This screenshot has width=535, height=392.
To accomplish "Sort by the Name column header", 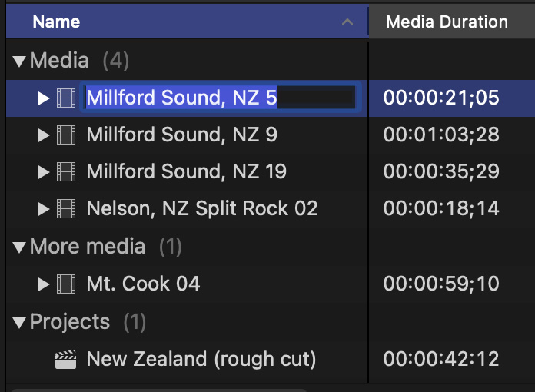I will point(58,22).
